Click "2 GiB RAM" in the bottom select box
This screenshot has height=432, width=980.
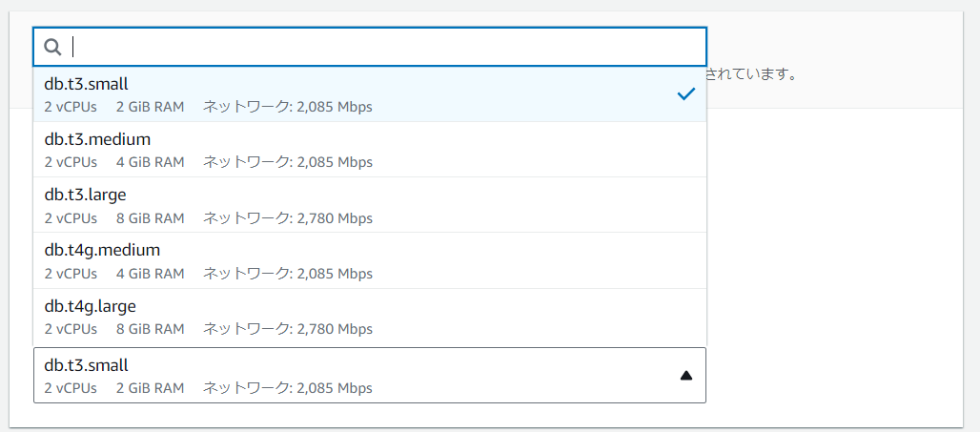point(150,388)
